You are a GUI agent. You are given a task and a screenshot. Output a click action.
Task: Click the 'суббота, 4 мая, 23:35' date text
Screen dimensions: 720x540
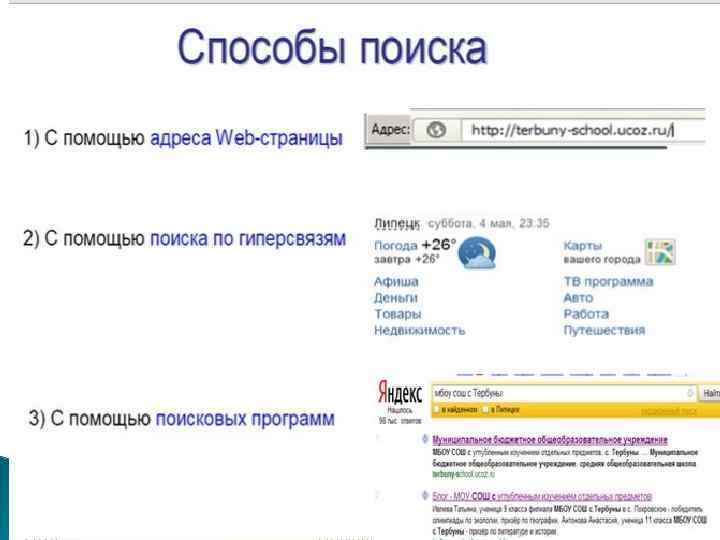[489, 224]
